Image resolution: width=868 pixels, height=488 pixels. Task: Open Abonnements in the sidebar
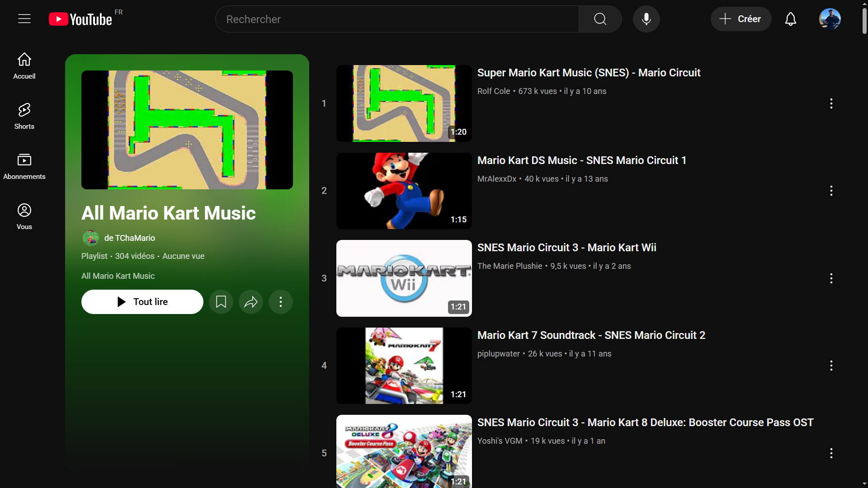24,166
